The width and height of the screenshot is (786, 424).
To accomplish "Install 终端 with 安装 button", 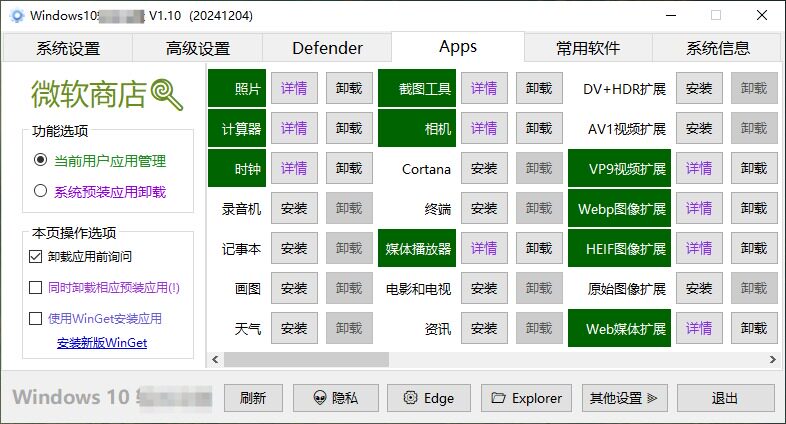I will [484, 208].
